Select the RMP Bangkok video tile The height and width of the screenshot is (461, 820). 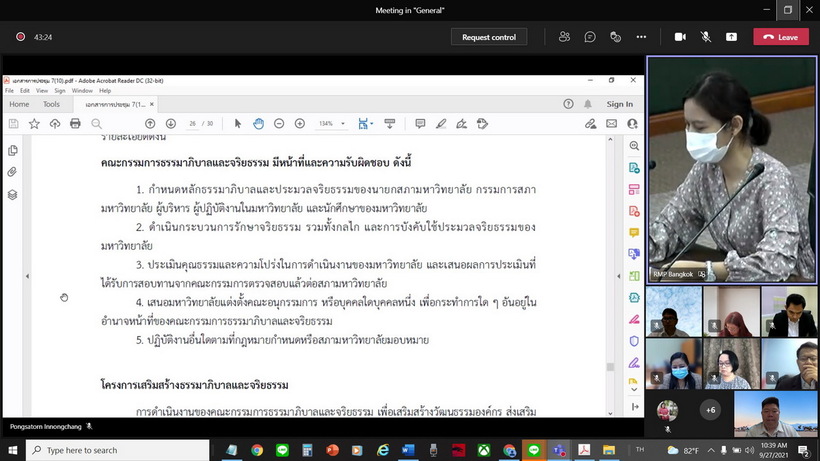click(x=732, y=170)
